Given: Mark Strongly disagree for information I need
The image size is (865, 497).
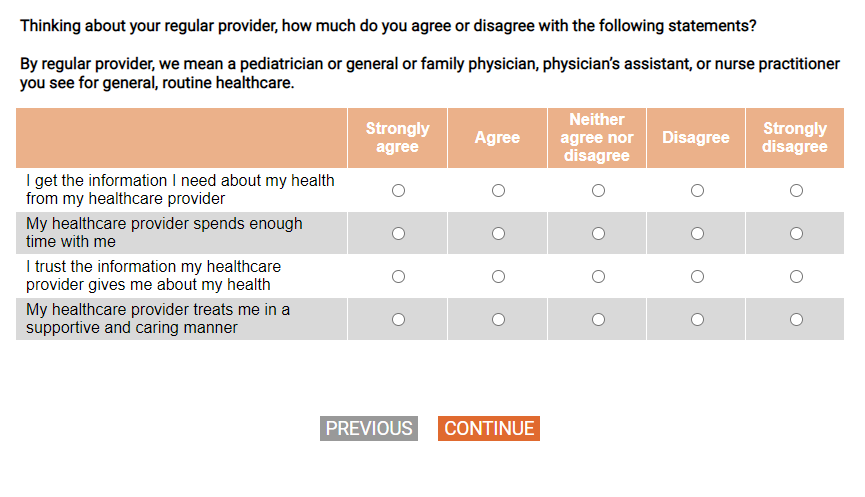Looking at the screenshot, I should (796, 190).
